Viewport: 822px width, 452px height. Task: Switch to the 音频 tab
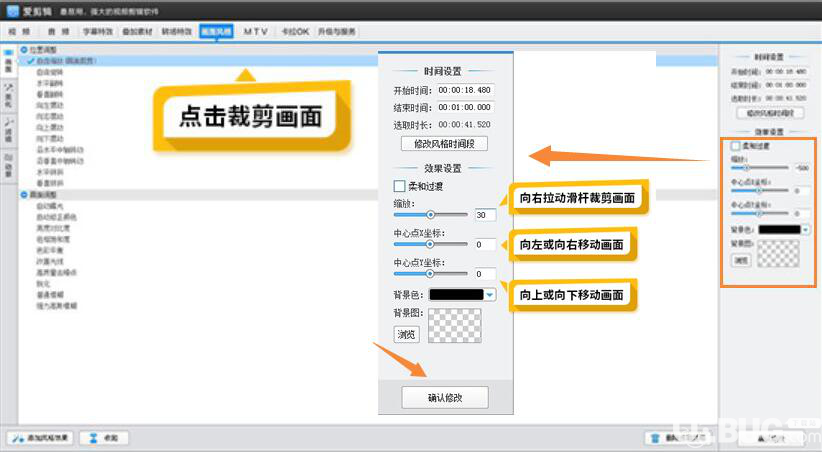coord(58,31)
